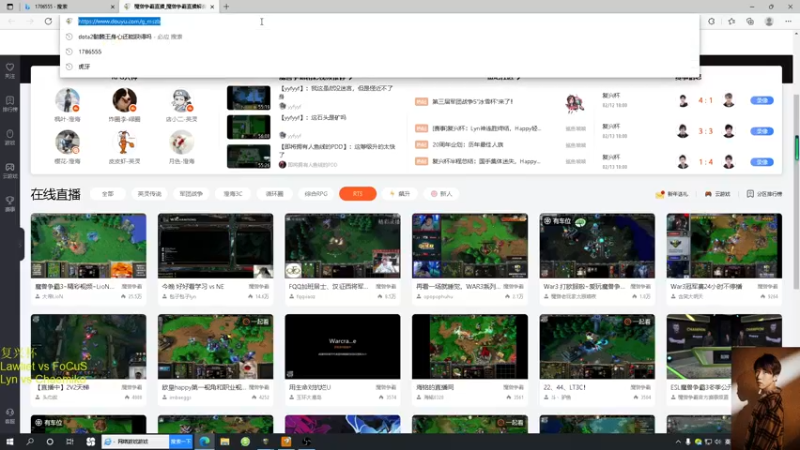Pick the 虎牙 suggestion in address dropdown
Screen dimensions: 800x450
[x=379, y=67]
